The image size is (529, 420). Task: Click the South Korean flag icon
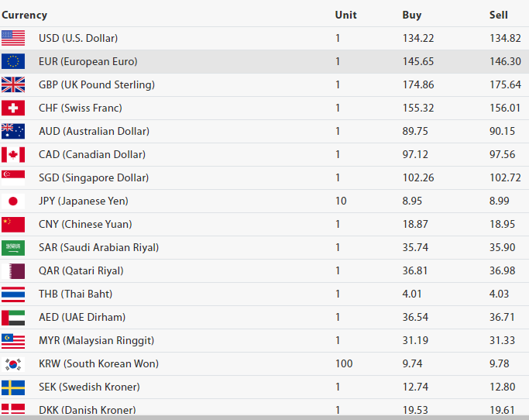pos(13,363)
